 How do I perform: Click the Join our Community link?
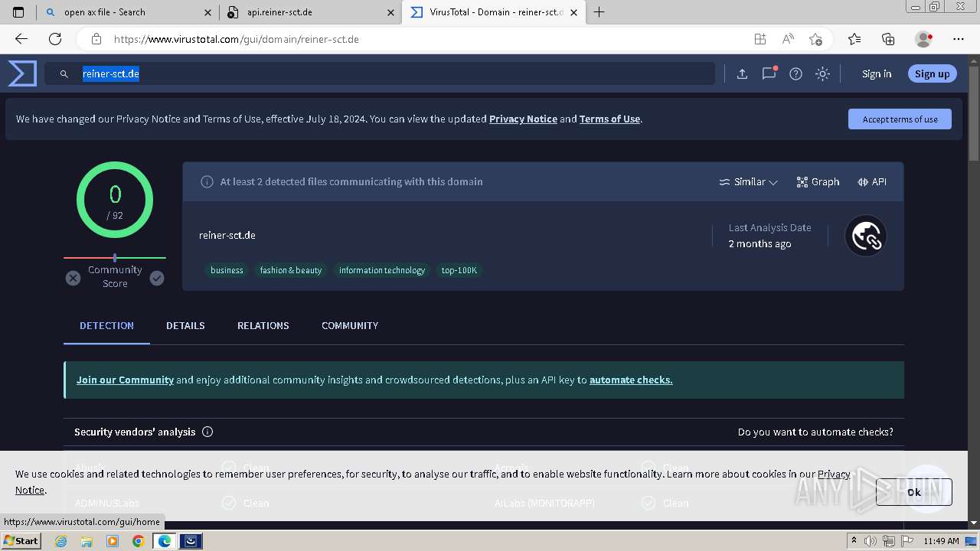(125, 380)
